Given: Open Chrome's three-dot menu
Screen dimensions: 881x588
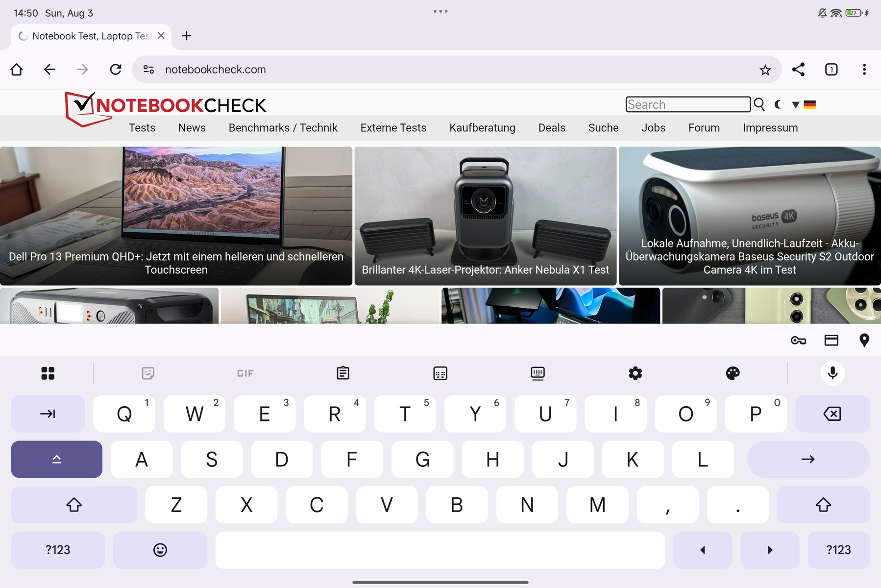Looking at the screenshot, I should pos(864,70).
